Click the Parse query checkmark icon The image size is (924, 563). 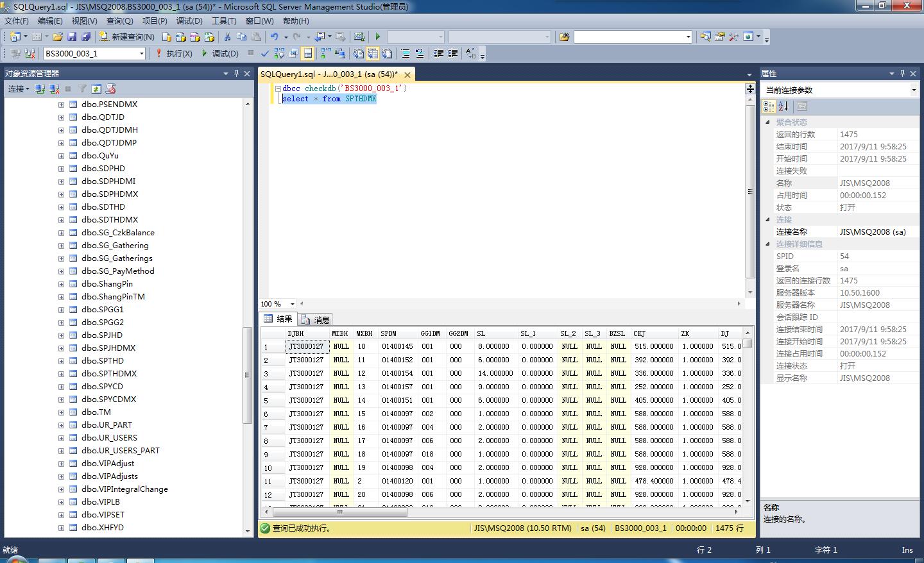tap(264, 53)
